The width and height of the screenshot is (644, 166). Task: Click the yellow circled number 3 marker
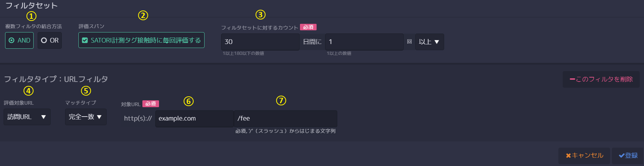click(261, 14)
